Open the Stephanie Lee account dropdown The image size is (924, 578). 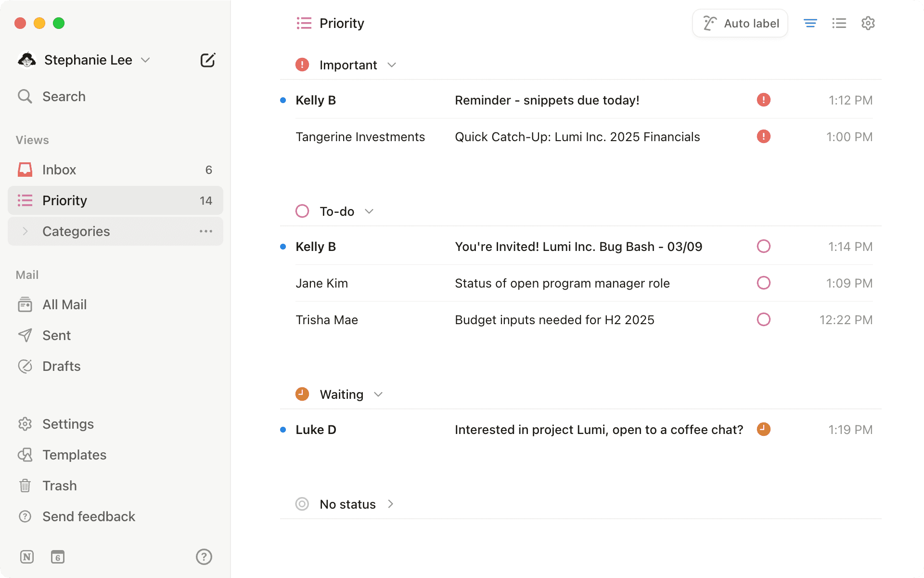coord(146,60)
